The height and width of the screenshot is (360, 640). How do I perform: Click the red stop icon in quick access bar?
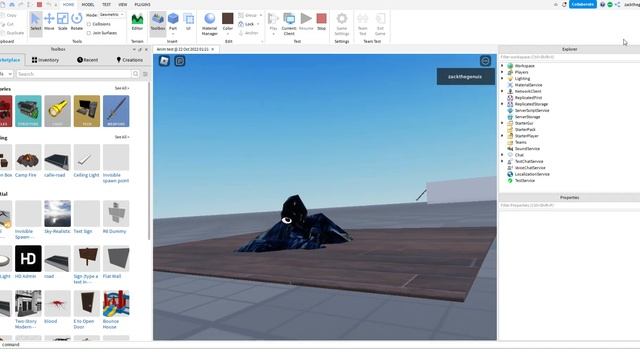coord(39,4)
